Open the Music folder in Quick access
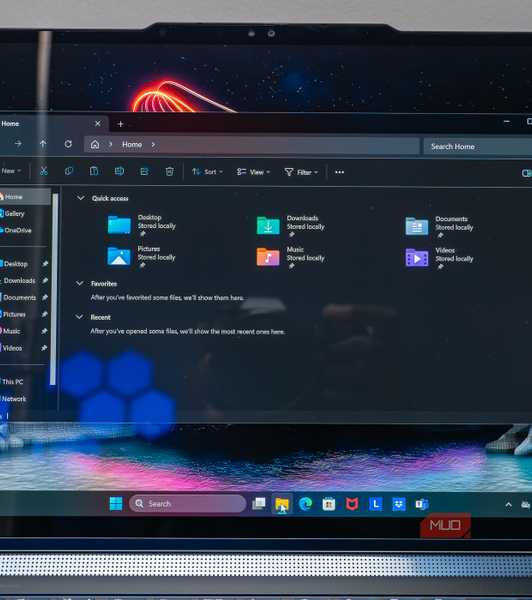 [291, 257]
